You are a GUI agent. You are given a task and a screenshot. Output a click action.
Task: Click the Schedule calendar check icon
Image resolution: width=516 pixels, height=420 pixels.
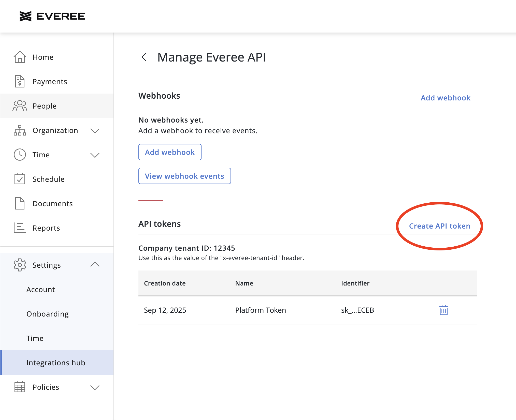point(20,179)
